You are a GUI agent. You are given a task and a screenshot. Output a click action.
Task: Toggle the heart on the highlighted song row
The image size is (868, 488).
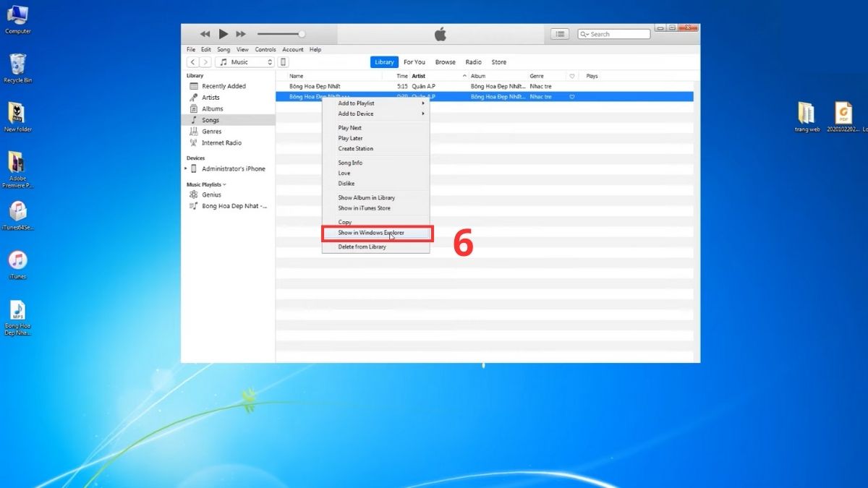tap(572, 96)
